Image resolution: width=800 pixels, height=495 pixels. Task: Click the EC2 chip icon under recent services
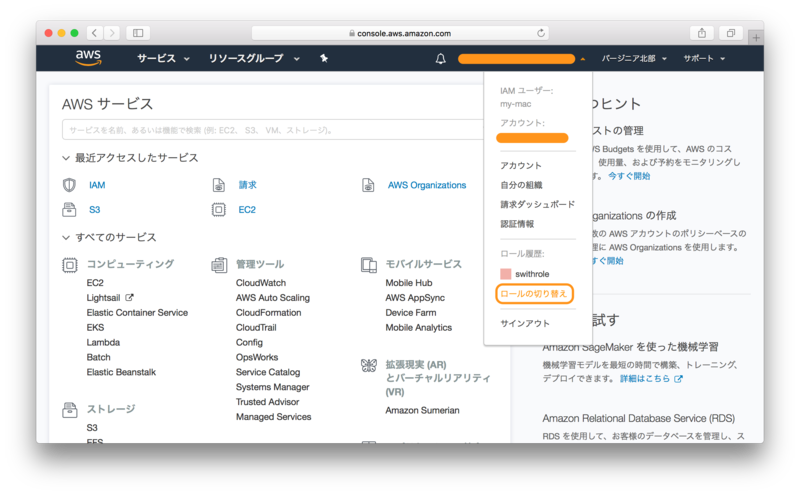pyautogui.click(x=219, y=210)
